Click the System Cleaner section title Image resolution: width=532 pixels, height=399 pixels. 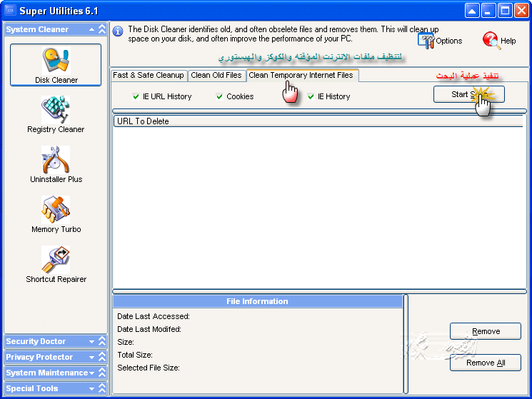click(x=37, y=29)
